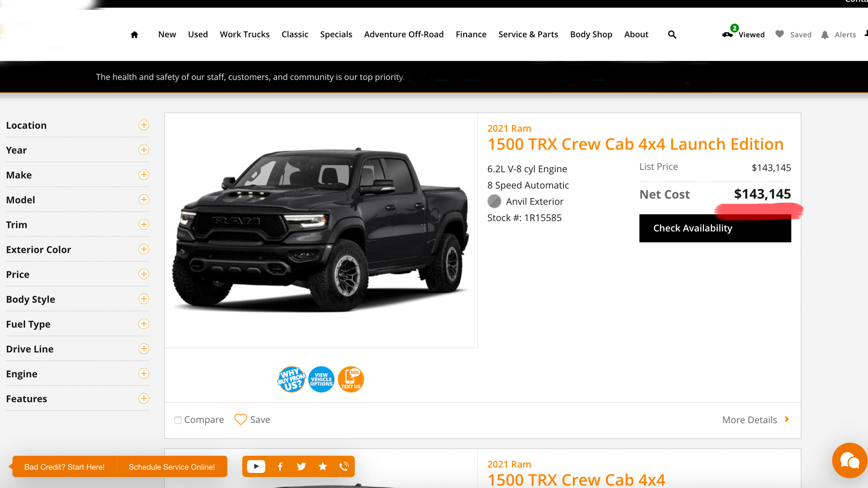Viewport: 868px width, 488px height.
Task: Click the Anvil exterior color swatch
Action: coord(494,201)
